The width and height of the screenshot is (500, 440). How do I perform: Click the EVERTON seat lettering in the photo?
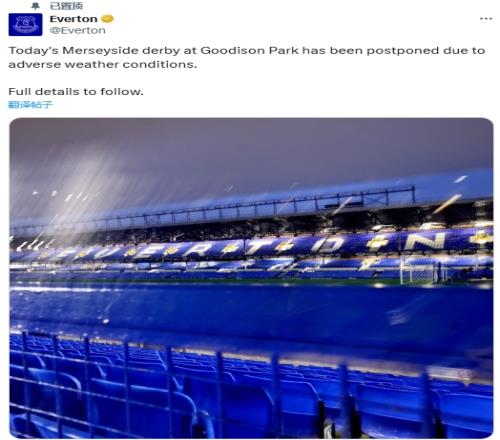coord(260,247)
